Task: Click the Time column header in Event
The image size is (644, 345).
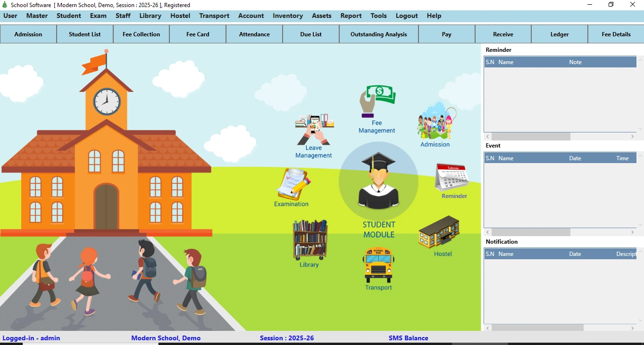Action: [622, 158]
